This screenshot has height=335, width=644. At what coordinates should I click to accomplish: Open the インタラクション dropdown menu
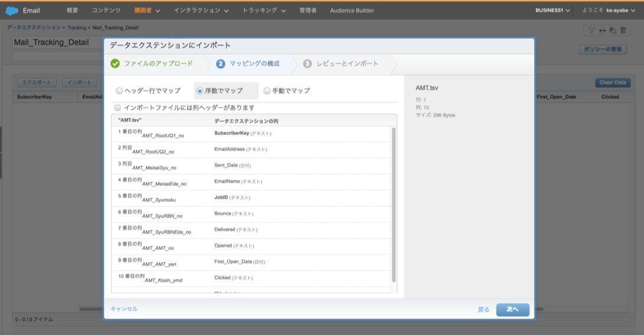pyautogui.click(x=201, y=10)
